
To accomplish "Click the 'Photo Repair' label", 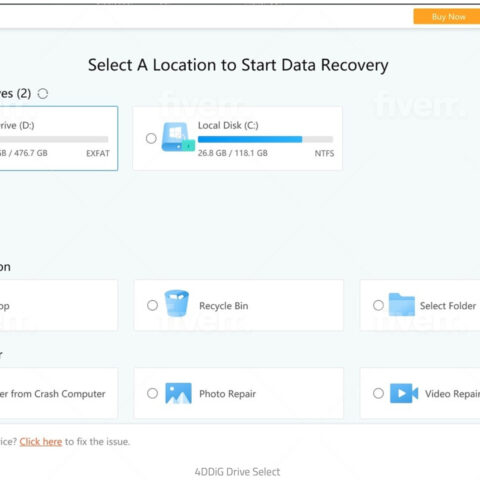I will [227, 394].
